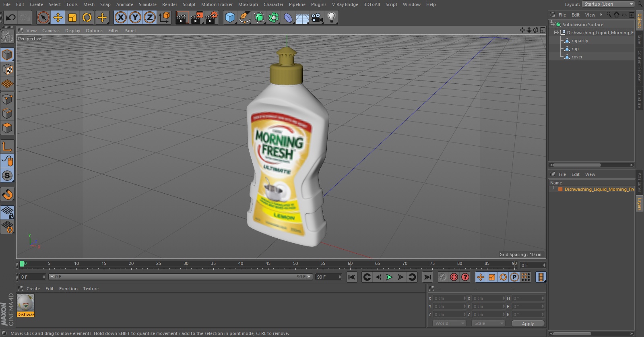Switch to Model mode icon
Screen dimensions: 644x337
[7, 55]
